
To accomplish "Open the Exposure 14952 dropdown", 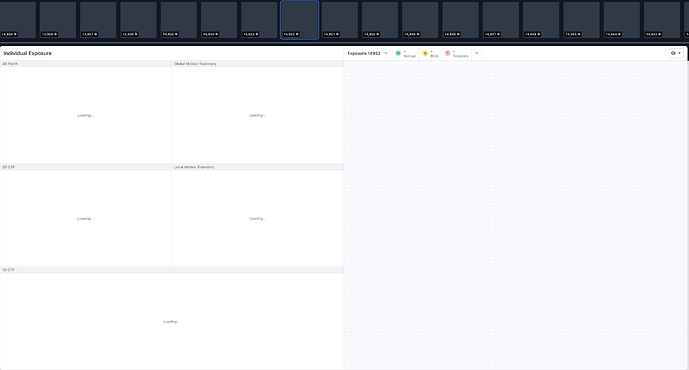I will tap(367, 53).
